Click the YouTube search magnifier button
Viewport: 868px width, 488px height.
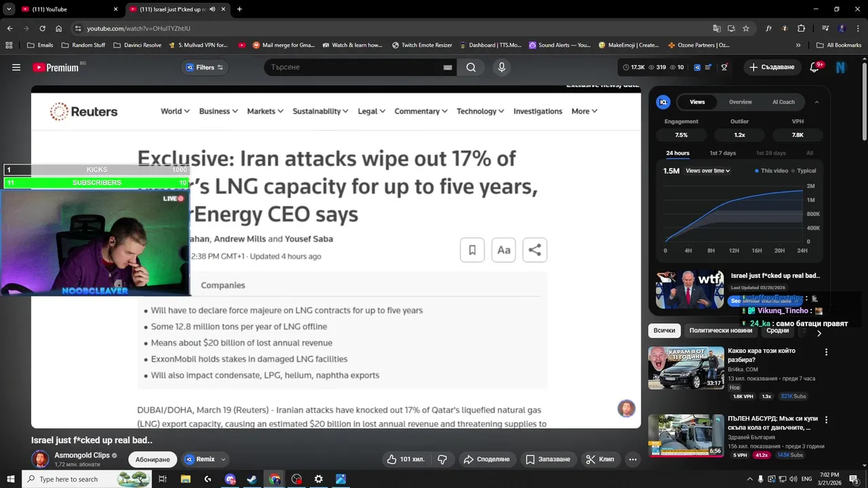[471, 67]
